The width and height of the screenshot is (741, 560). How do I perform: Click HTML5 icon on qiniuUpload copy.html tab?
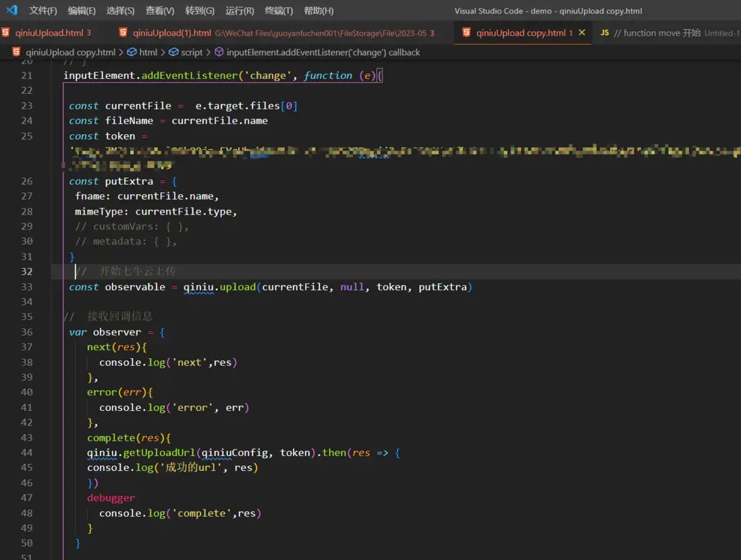[466, 32]
